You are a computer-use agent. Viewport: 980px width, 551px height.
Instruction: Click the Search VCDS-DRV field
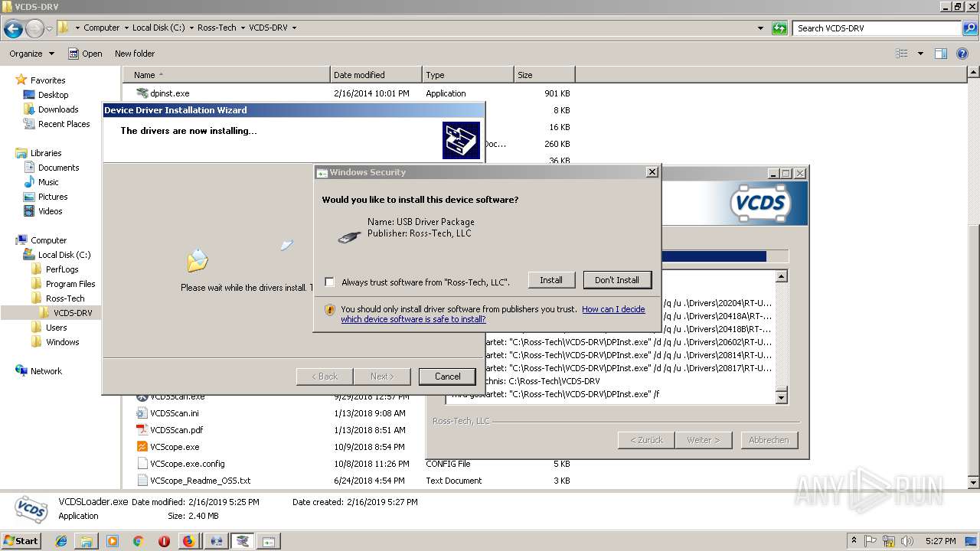click(877, 28)
